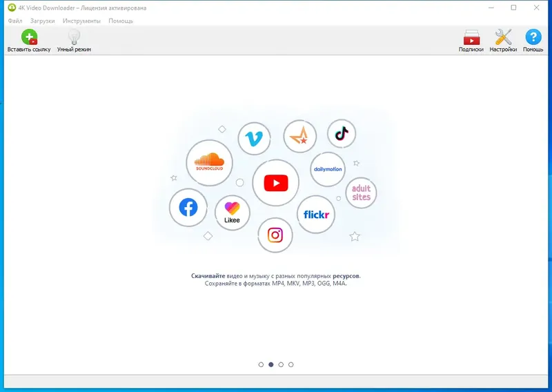Open the Файл menu

15,21
